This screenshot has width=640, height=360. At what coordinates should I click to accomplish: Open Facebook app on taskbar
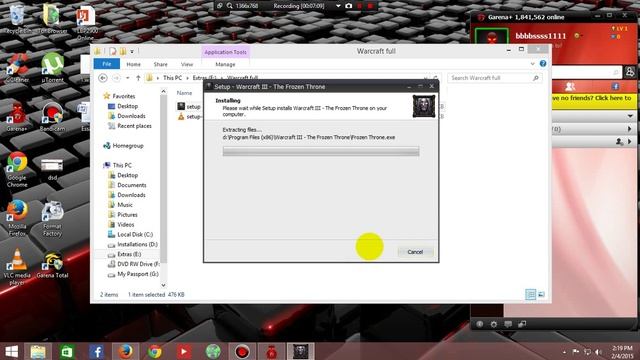point(96,351)
